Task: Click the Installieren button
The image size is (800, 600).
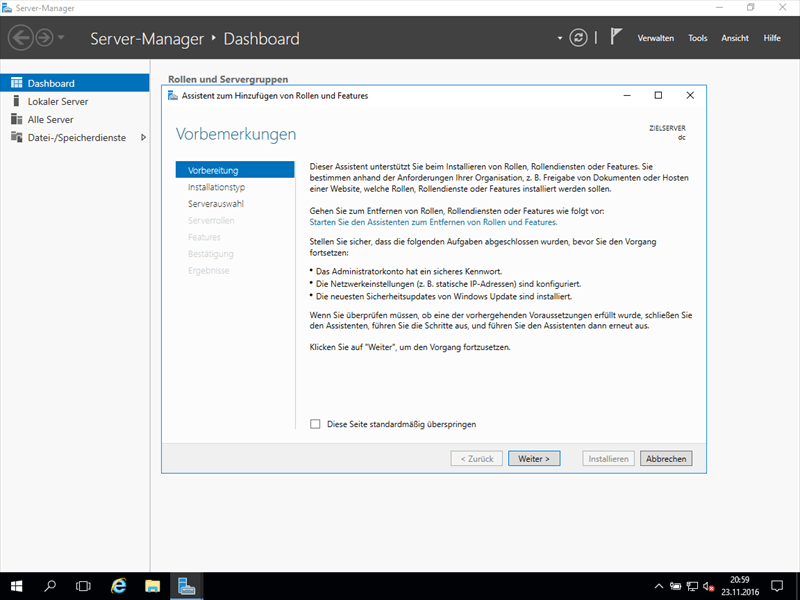Action: coord(608,458)
